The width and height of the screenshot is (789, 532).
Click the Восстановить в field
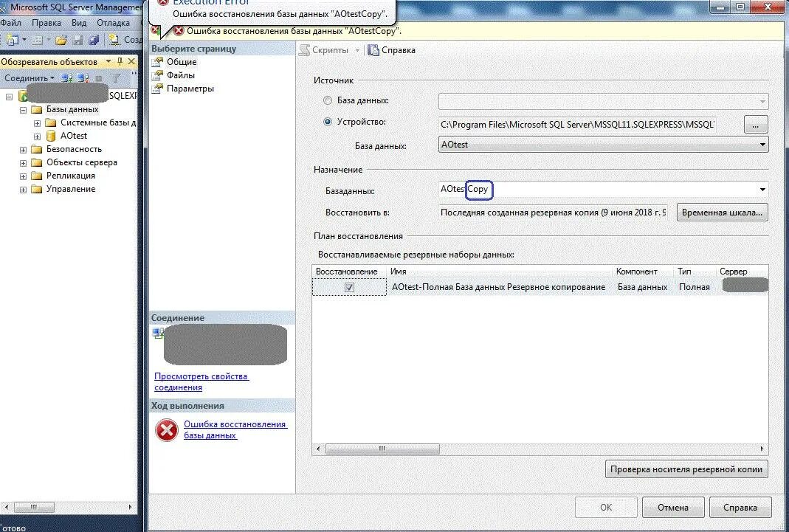tap(553, 213)
